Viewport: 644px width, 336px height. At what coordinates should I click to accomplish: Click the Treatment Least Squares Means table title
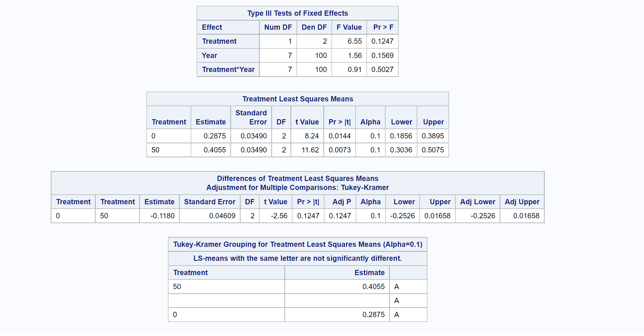click(x=297, y=99)
